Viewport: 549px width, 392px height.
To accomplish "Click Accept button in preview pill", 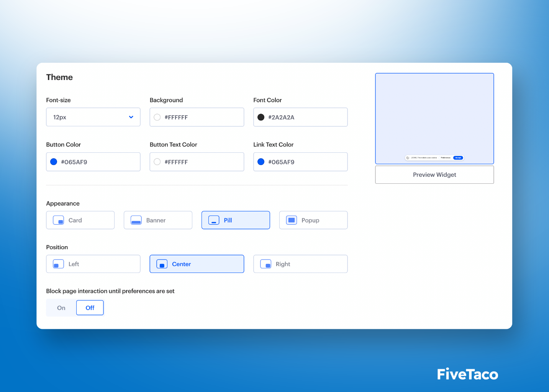I will coord(458,158).
